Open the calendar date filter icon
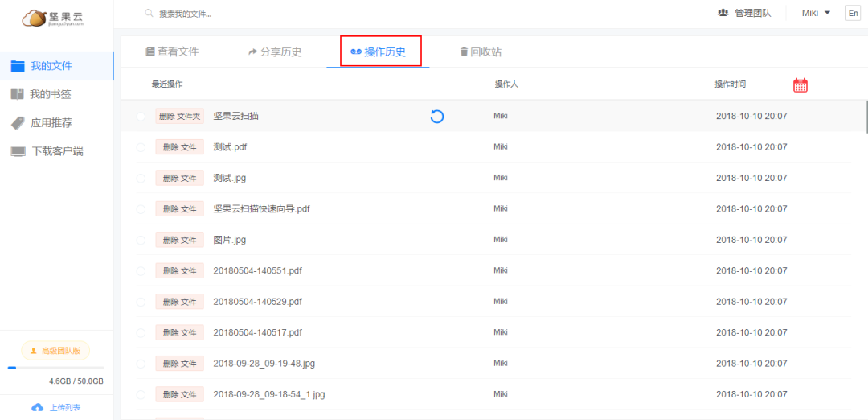Image resolution: width=868 pixels, height=420 pixels. [800, 84]
